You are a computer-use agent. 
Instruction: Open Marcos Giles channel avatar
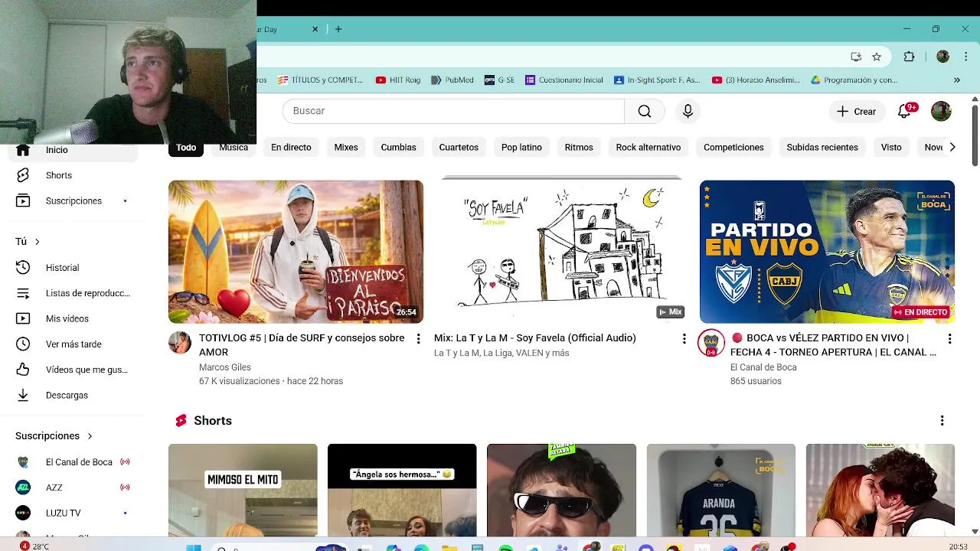pyautogui.click(x=179, y=342)
